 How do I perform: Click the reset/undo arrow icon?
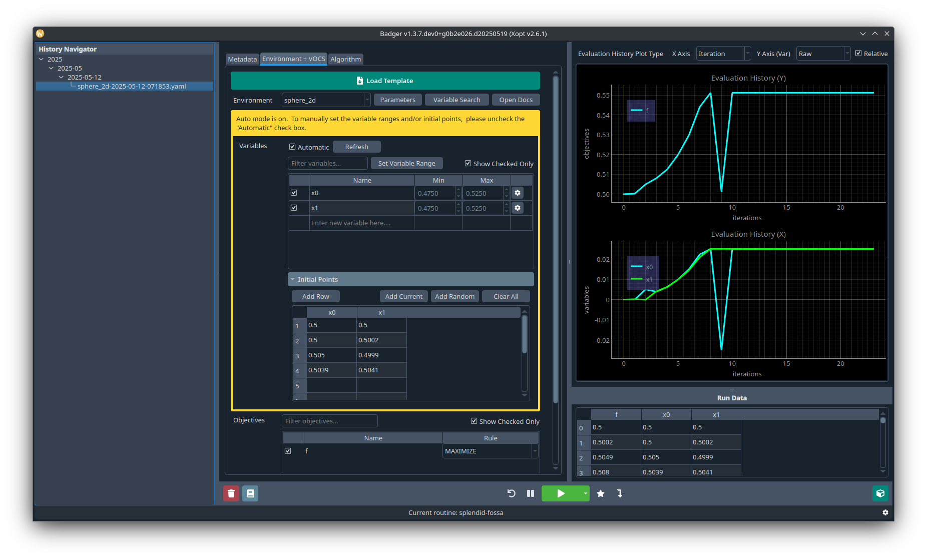[511, 493]
